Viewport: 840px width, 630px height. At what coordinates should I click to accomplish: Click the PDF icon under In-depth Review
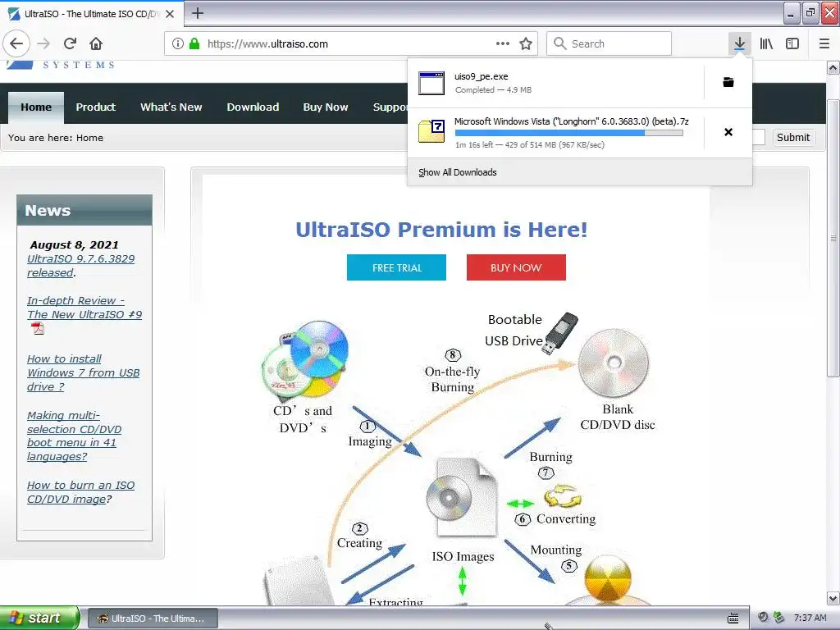pyautogui.click(x=38, y=328)
